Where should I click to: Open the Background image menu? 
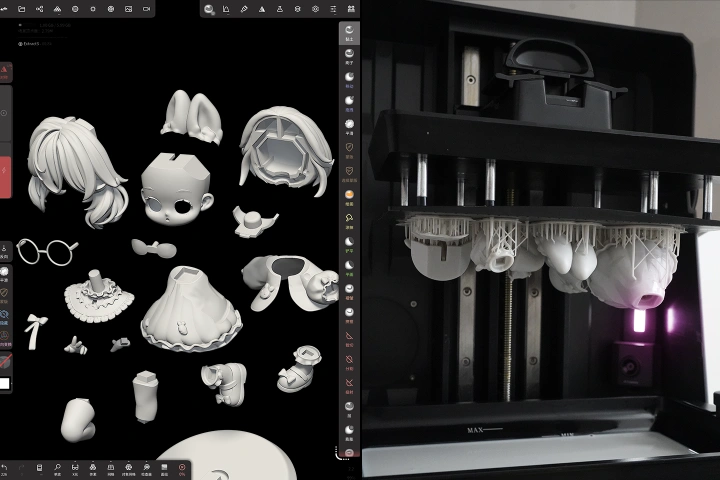click(x=129, y=9)
